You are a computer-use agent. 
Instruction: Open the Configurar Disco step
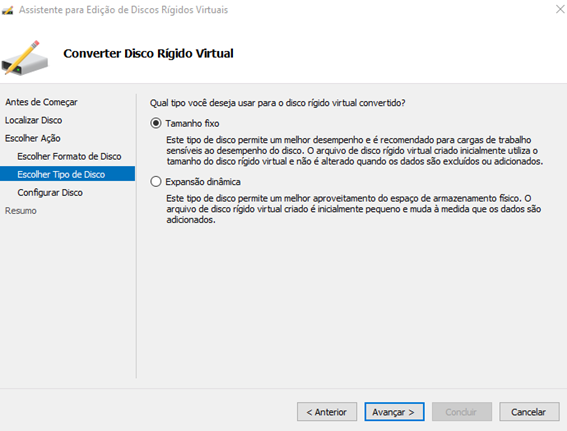[50, 193]
